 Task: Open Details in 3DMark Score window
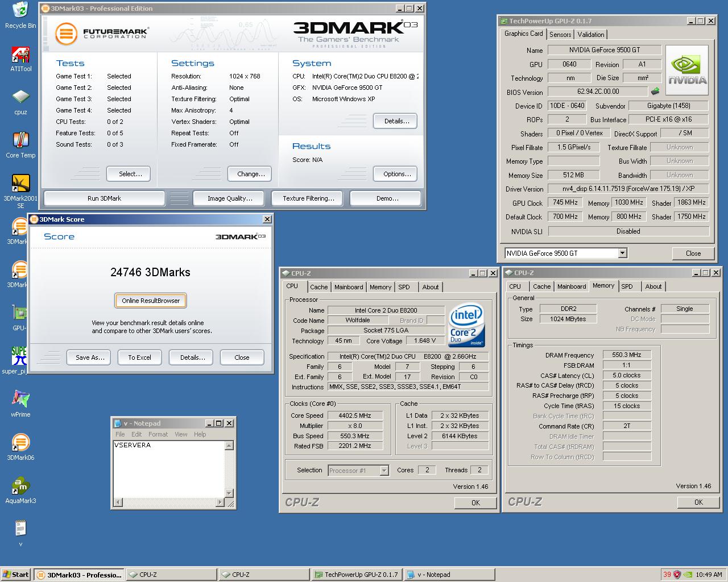(x=192, y=357)
